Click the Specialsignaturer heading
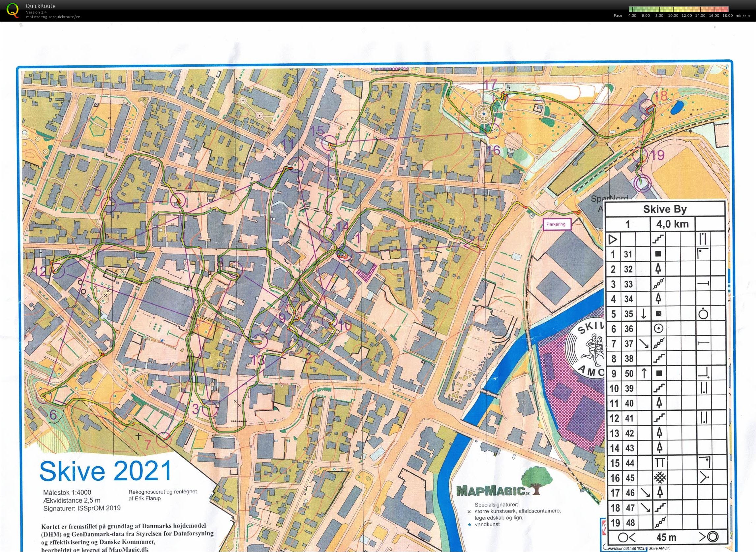Image resolution: width=756 pixels, height=552 pixels. coord(496,504)
